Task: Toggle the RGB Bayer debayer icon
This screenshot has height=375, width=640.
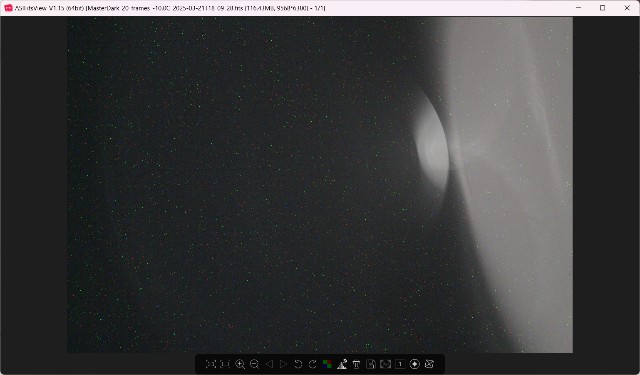Action: click(327, 364)
